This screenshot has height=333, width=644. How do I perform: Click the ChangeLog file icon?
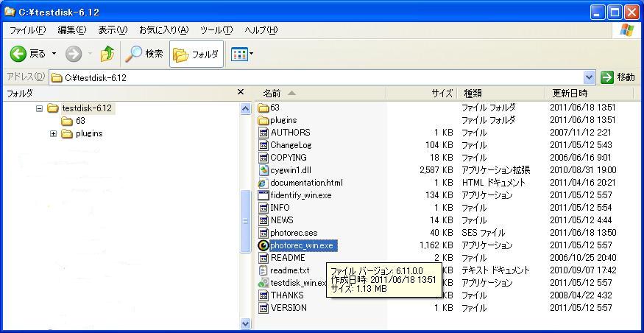point(263,145)
